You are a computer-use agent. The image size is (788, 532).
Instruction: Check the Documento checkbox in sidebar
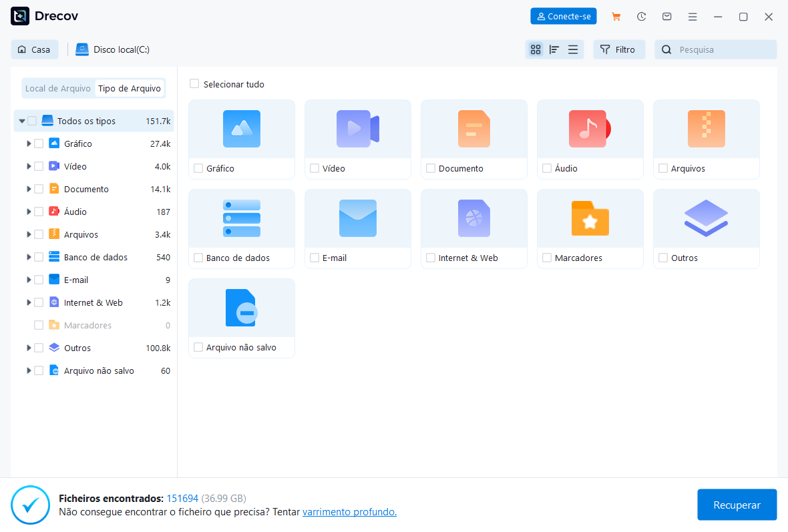tap(39, 189)
